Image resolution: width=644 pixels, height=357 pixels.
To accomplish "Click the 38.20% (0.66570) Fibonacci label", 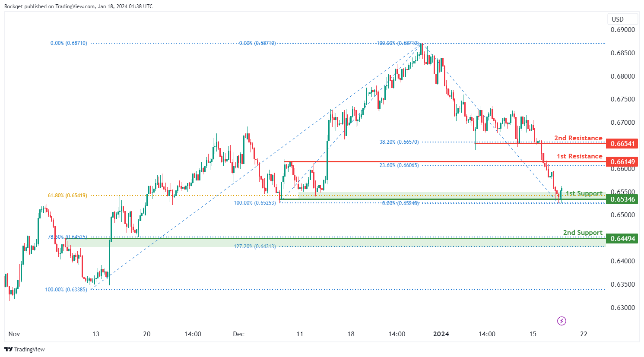I will tap(399, 142).
